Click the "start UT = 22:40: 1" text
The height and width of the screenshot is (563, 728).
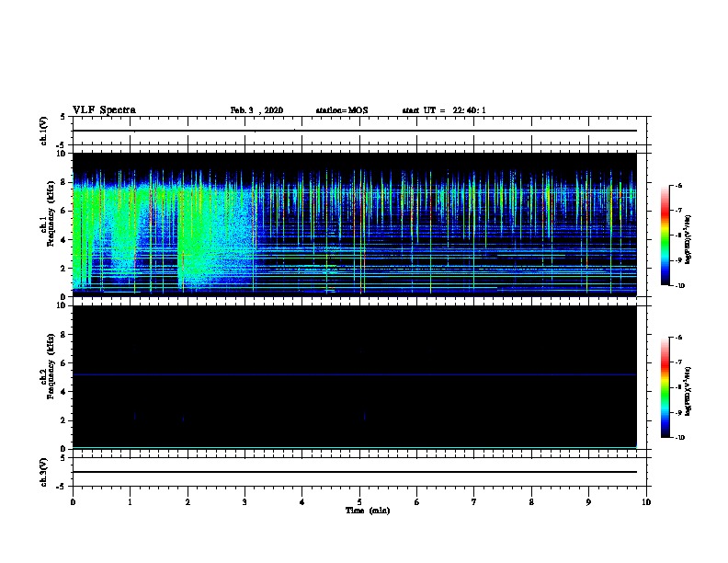[x=444, y=110]
